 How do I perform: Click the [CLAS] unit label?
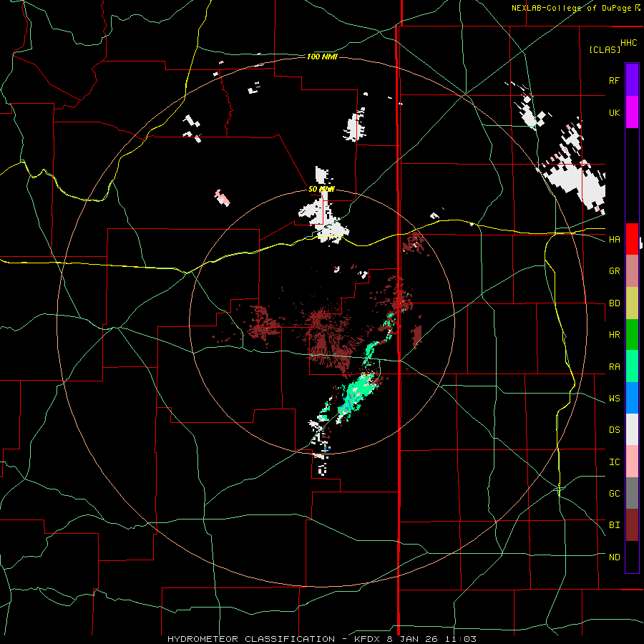coord(605,49)
